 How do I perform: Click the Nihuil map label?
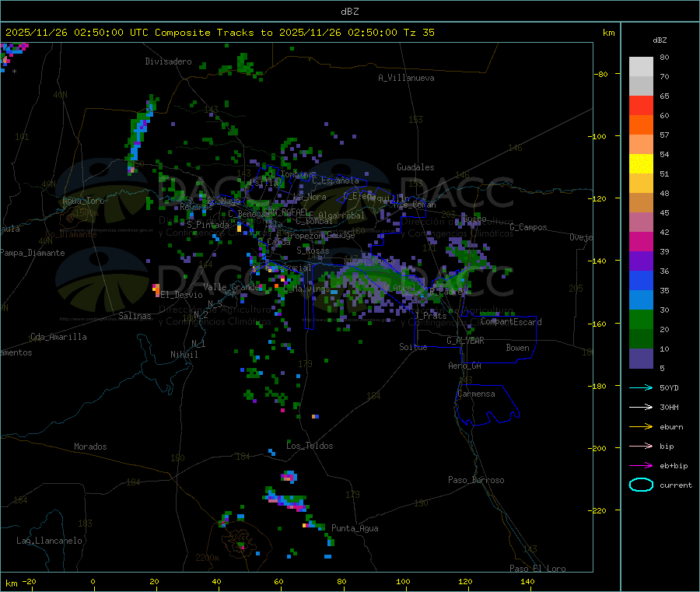pyautogui.click(x=184, y=355)
